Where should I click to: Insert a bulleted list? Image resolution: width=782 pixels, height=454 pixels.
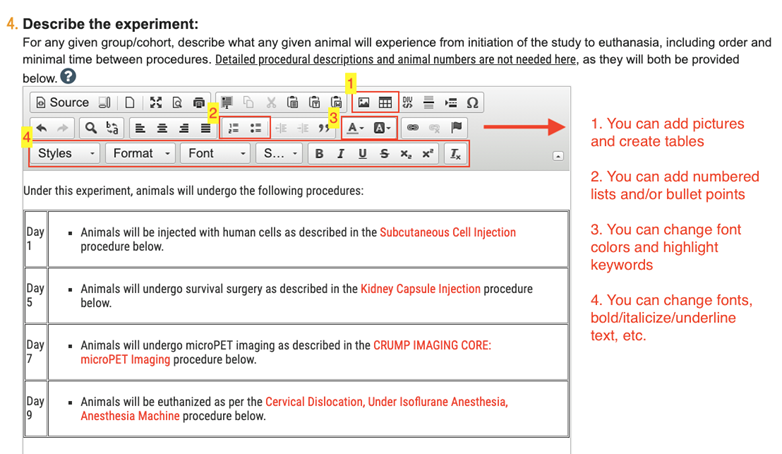[x=256, y=128]
